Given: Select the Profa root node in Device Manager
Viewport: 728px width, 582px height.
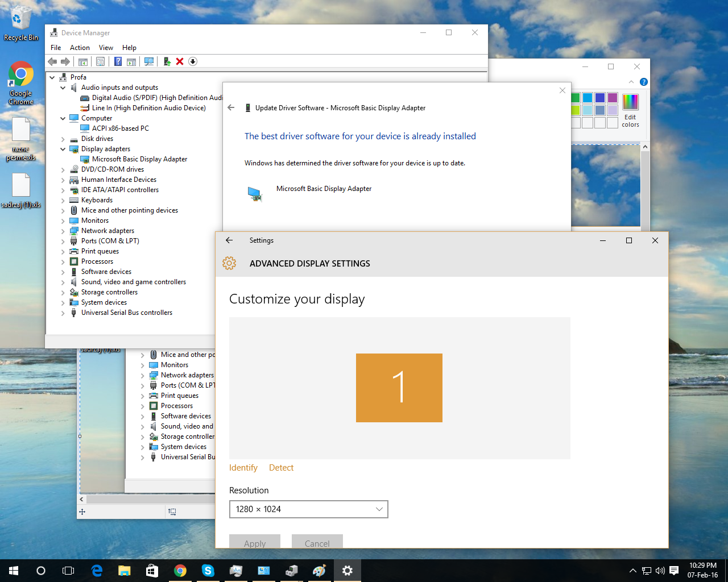Looking at the screenshot, I should pyautogui.click(x=78, y=77).
